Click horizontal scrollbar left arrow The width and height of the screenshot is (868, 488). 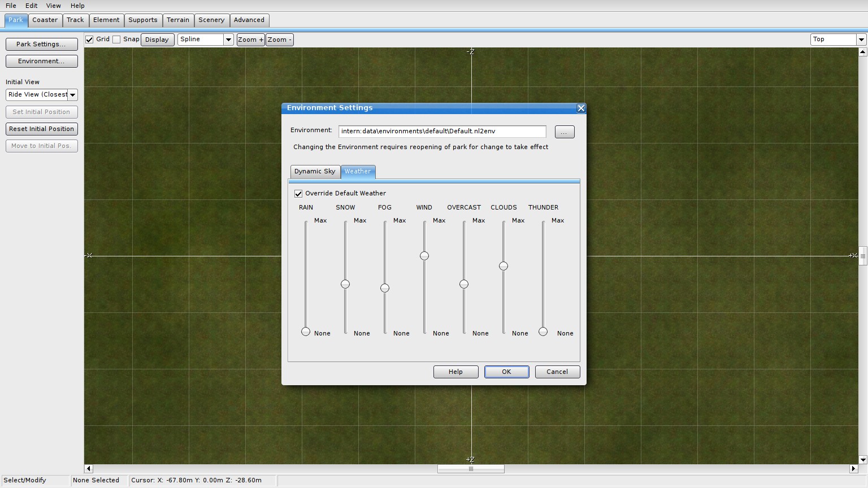pyautogui.click(x=89, y=469)
